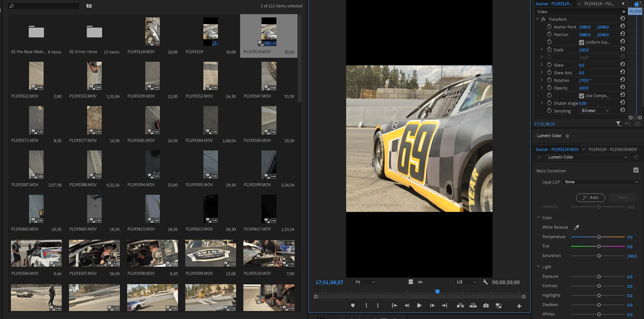644x319 pixels.
Task: Click Drag Video Only filmstrip icon
Action: 411,282
